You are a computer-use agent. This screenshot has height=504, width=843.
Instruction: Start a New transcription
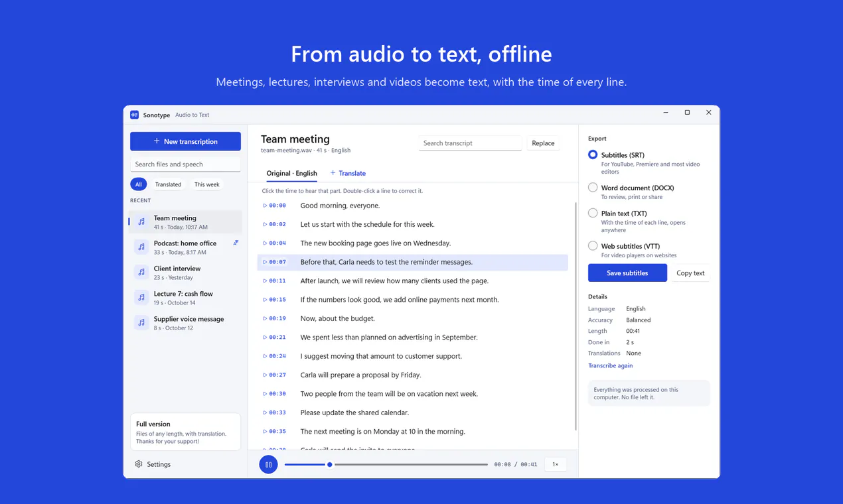(185, 141)
